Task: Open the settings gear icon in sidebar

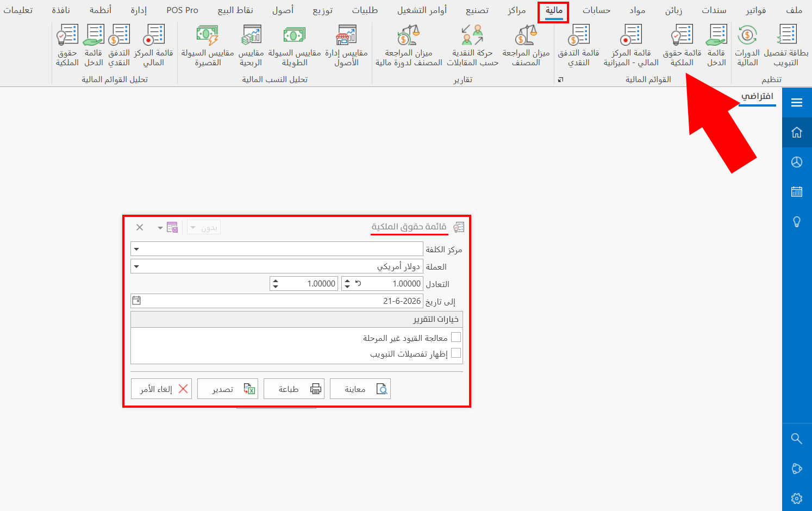Action: (797, 498)
